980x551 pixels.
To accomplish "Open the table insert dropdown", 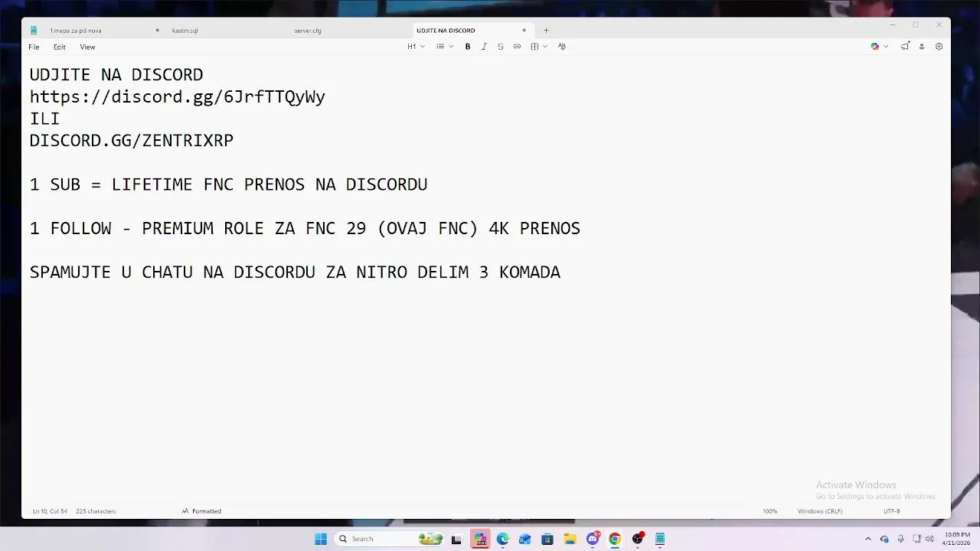I will point(539,47).
